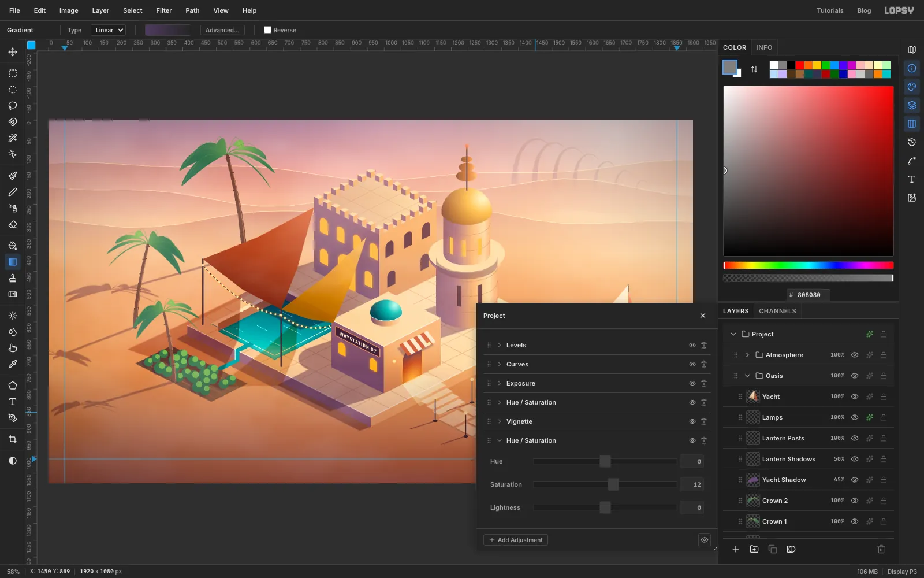Toggle visibility of Lantern Shadows layer
The height and width of the screenshot is (578, 924).
(855, 459)
